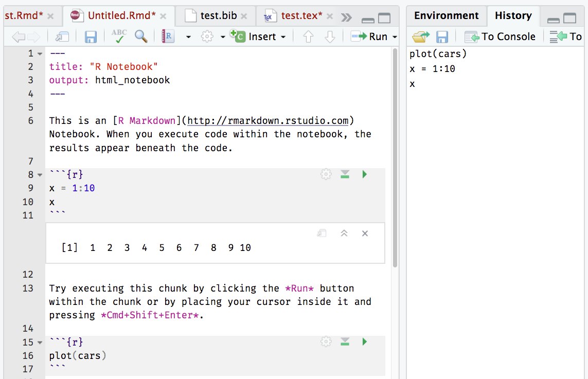The height and width of the screenshot is (379, 588).
Task: Go to previous chunk up arrow
Action: (x=308, y=37)
